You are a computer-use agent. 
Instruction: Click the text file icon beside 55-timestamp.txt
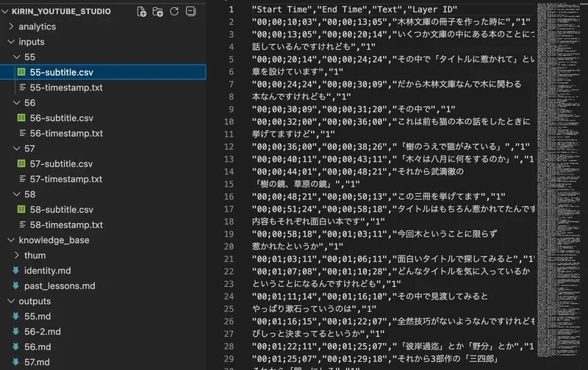click(x=23, y=87)
